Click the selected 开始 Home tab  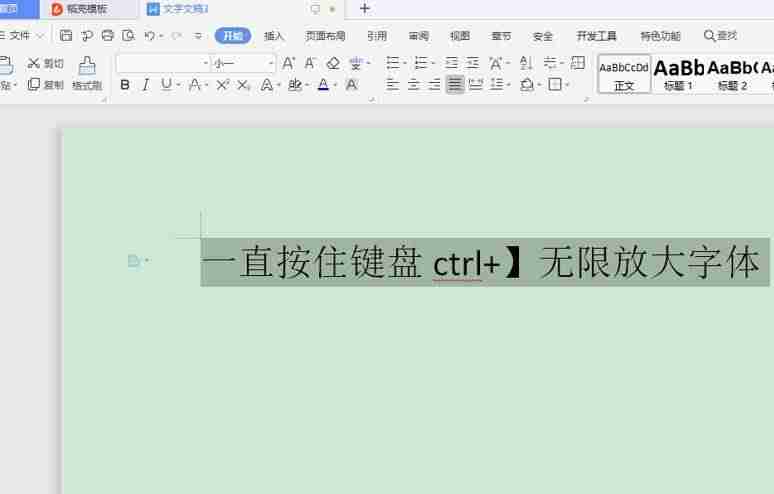[233, 36]
